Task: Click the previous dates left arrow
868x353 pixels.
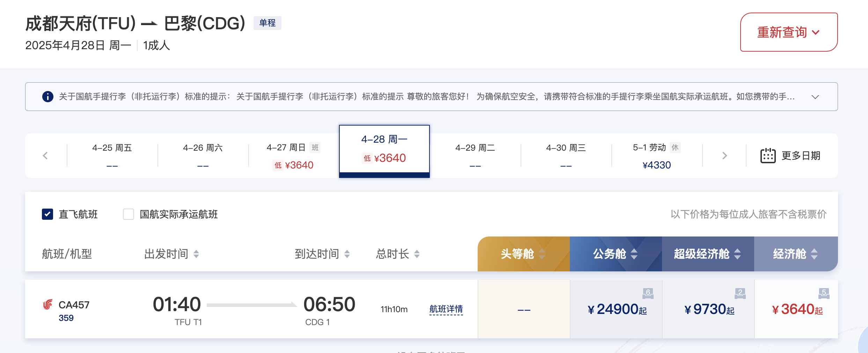Action: pos(45,156)
